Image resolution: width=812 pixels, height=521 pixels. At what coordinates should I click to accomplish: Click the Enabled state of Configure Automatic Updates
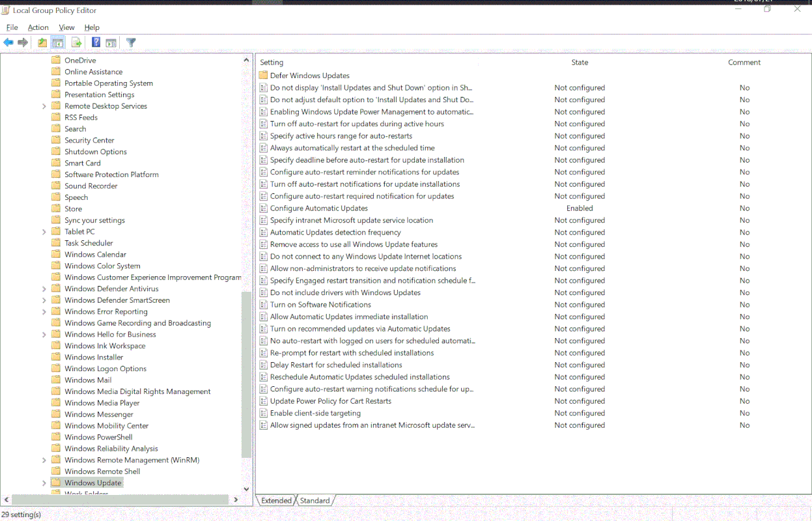[580, 208]
